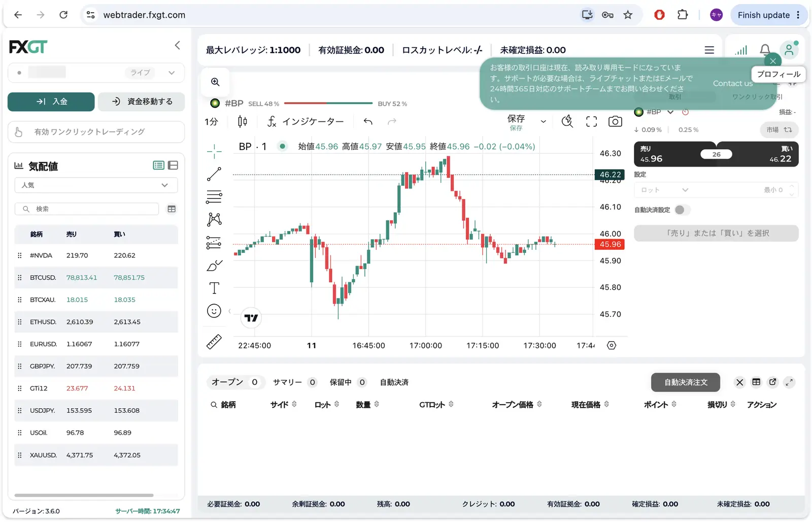Open the chart symbol search magnifier
The height and width of the screenshot is (522, 812).
pos(215,82)
